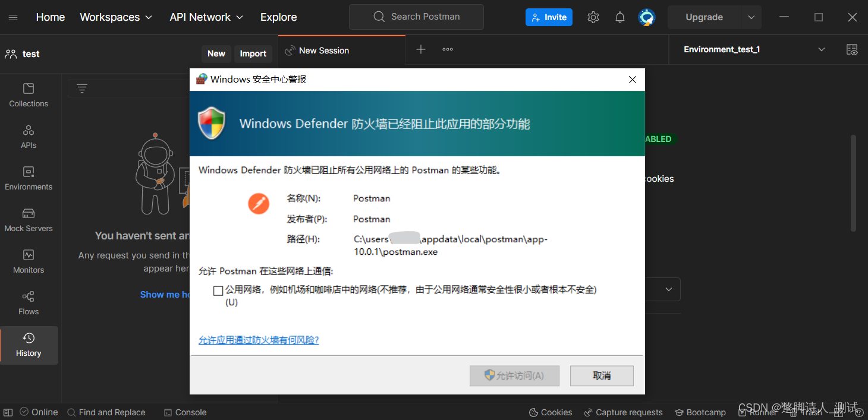
Task: Click the New button in workspace
Action: point(216,53)
